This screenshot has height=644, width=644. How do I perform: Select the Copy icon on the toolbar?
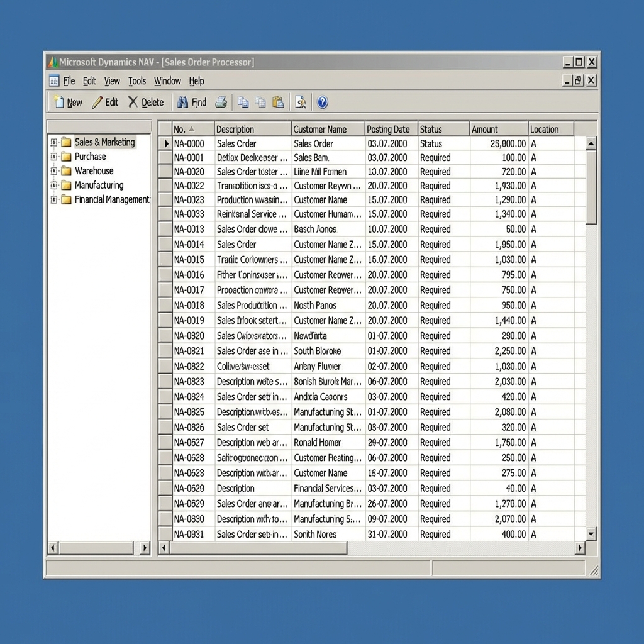pyautogui.click(x=243, y=102)
